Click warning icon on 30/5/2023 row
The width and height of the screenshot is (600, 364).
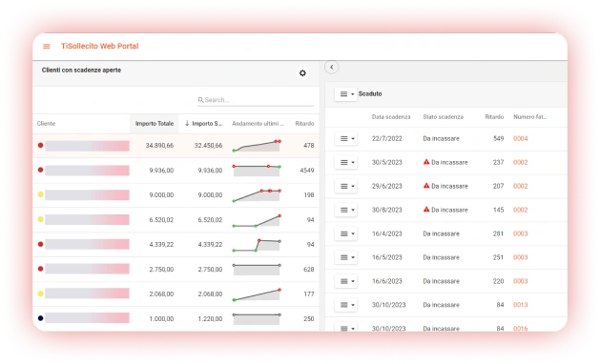(x=426, y=162)
